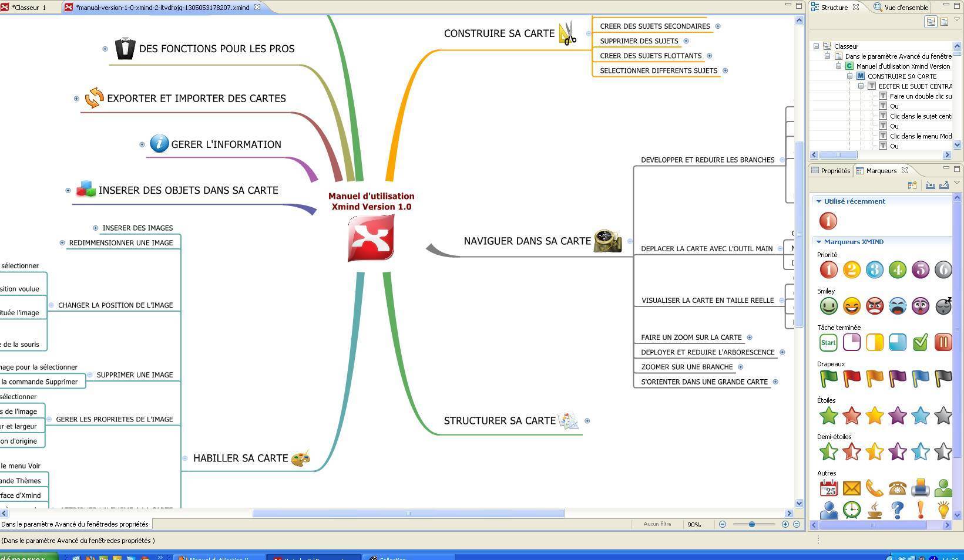This screenshot has width=964, height=560.
Task: Select the Structure tab
Action: pos(834,8)
